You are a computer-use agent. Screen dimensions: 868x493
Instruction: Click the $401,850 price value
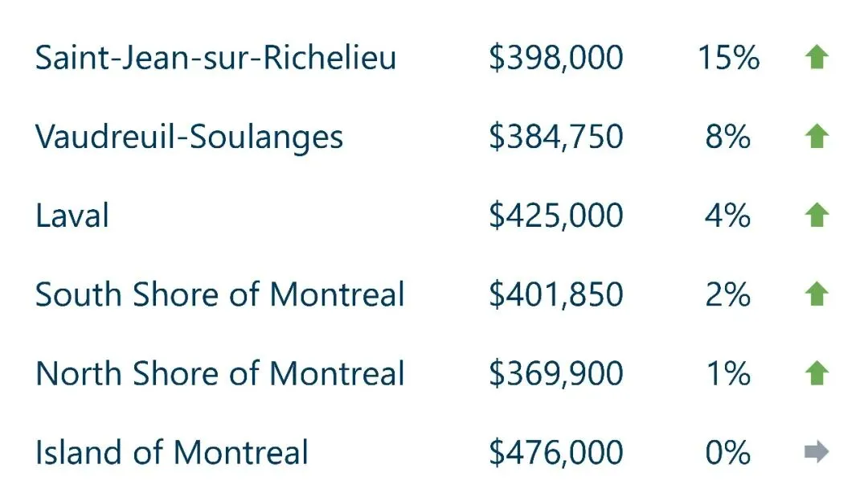point(555,294)
